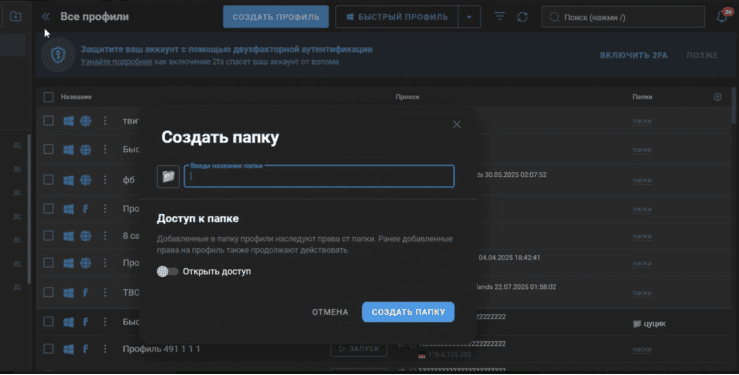The width and height of the screenshot is (739, 375).
Task: Check the Про profile with the Facebook icon
Action: (x=49, y=208)
